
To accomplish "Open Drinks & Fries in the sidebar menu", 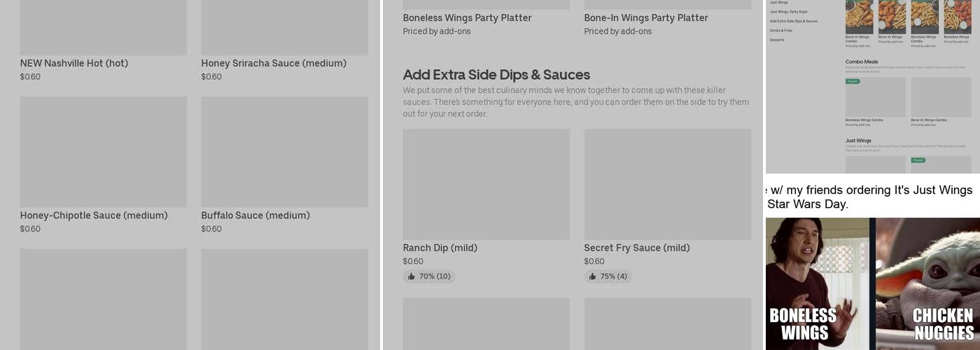I will [781, 31].
